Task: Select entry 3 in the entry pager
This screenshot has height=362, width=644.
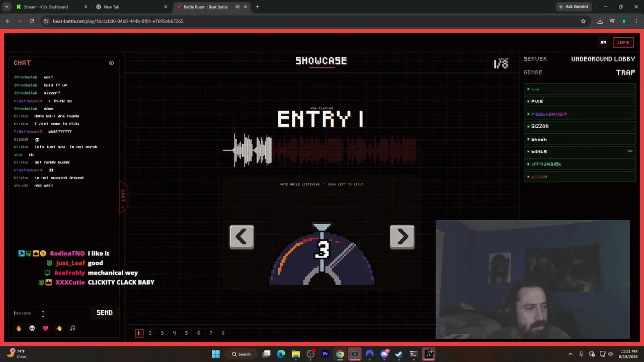Action: (162, 333)
